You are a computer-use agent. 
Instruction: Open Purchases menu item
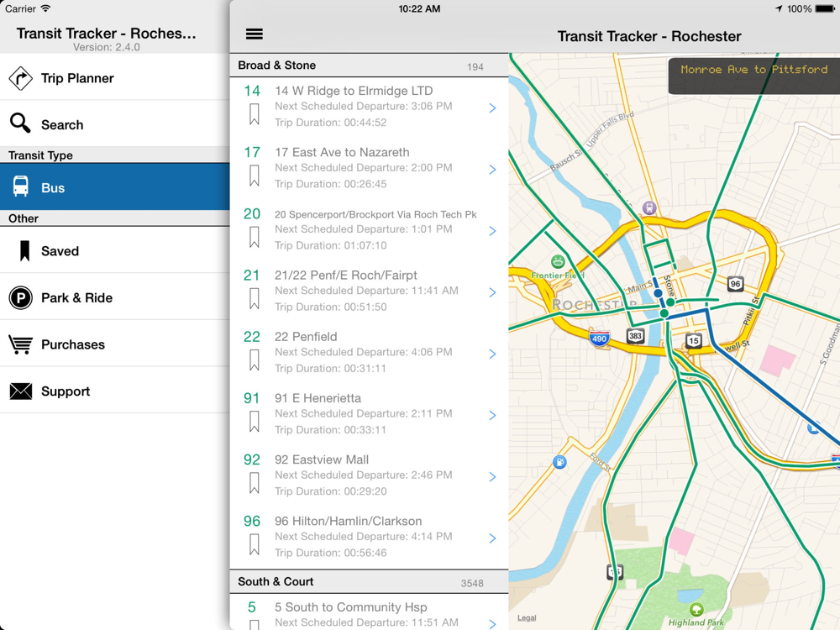tap(114, 344)
